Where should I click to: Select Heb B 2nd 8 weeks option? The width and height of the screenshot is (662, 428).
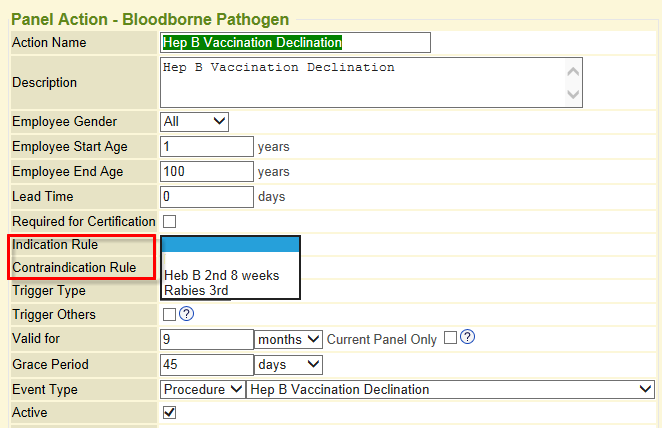click(x=222, y=275)
